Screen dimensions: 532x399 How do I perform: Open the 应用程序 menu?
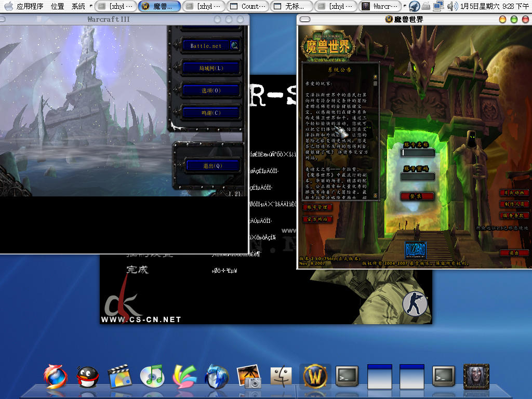point(30,6)
